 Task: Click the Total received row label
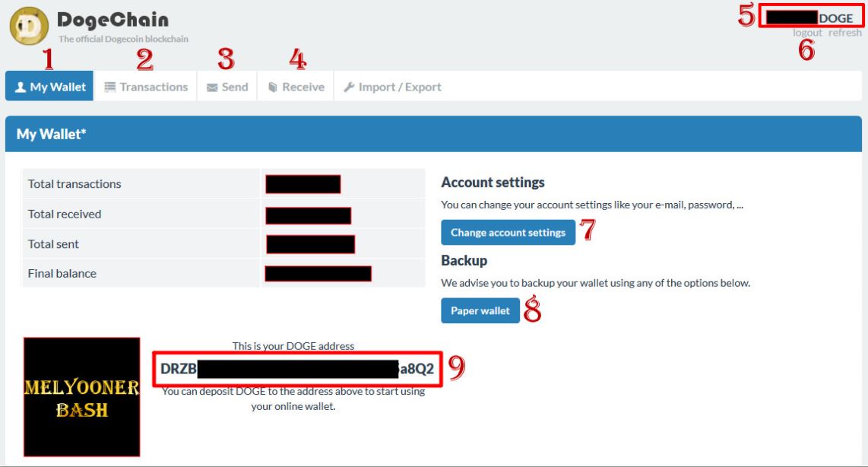tap(65, 214)
